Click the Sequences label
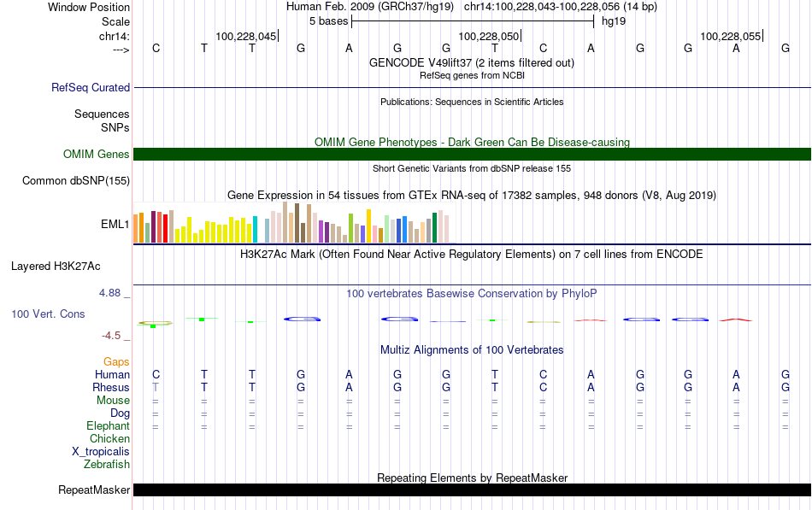Viewport: 812px width, 510px height. point(102,114)
